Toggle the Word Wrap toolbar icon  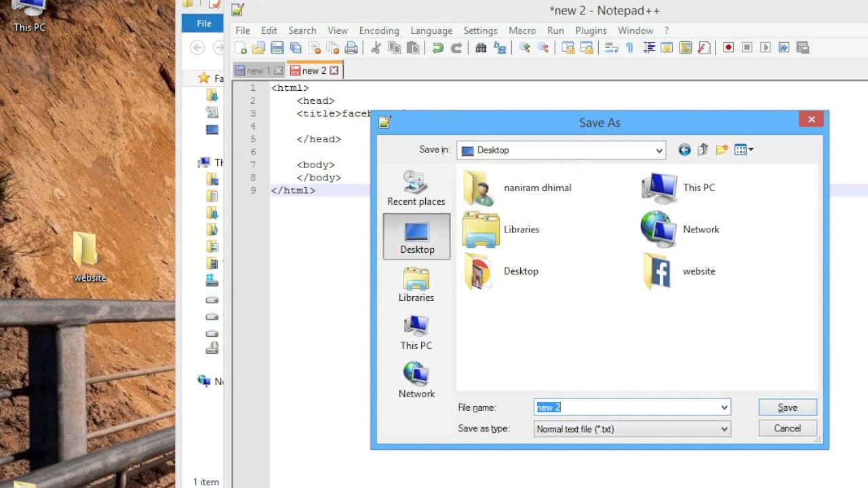click(x=611, y=47)
